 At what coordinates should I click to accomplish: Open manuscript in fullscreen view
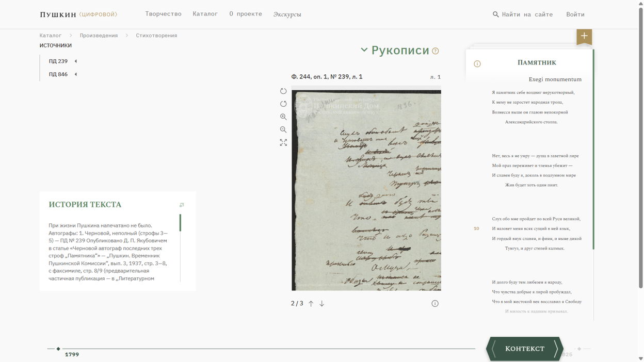pyautogui.click(x=283, y=142)
